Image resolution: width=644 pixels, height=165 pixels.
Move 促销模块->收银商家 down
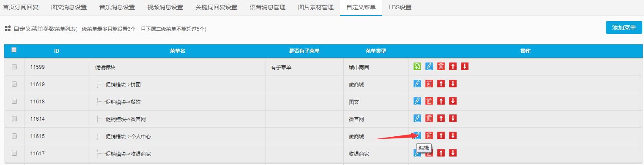point(453,153)
